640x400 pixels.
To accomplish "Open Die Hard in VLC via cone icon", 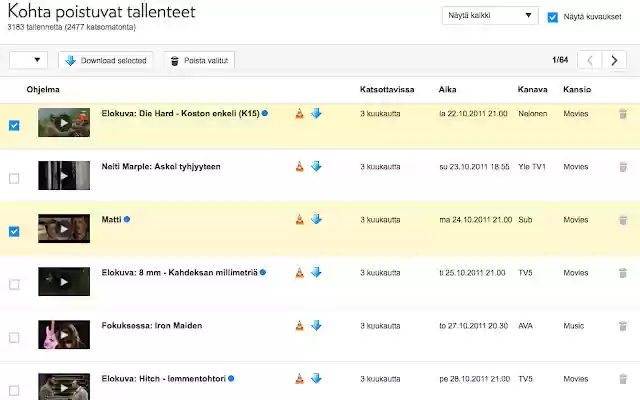I will click(300, 113).
